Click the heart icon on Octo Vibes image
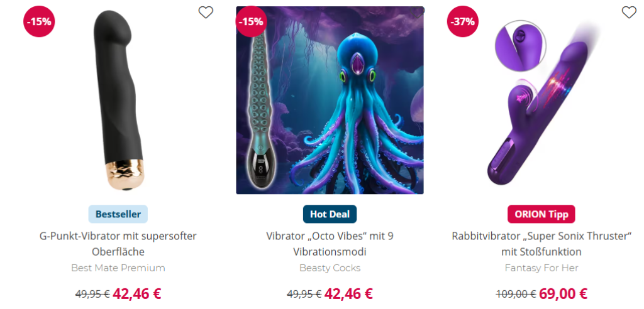 tap(418, 13)
